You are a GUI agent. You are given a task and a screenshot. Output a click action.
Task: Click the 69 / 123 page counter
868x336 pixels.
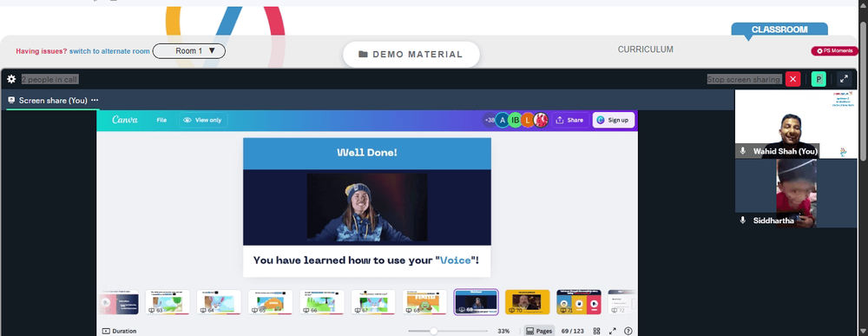pos(572,331)
